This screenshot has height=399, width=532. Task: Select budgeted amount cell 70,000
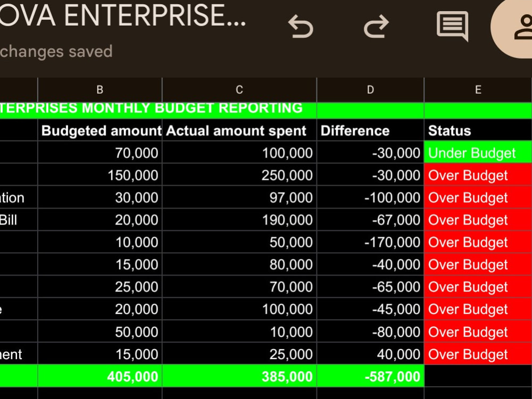(100, 152)
